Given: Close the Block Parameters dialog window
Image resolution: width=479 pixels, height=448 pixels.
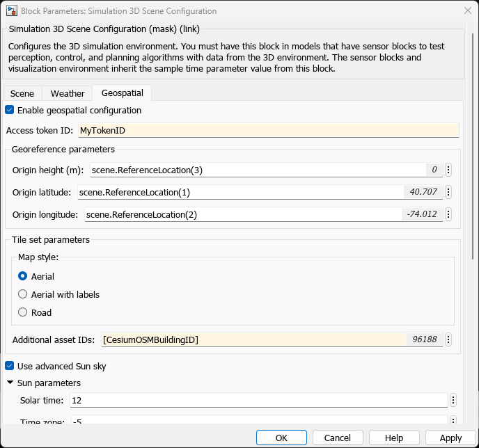Looking at the screenshot, I should 466,11.
